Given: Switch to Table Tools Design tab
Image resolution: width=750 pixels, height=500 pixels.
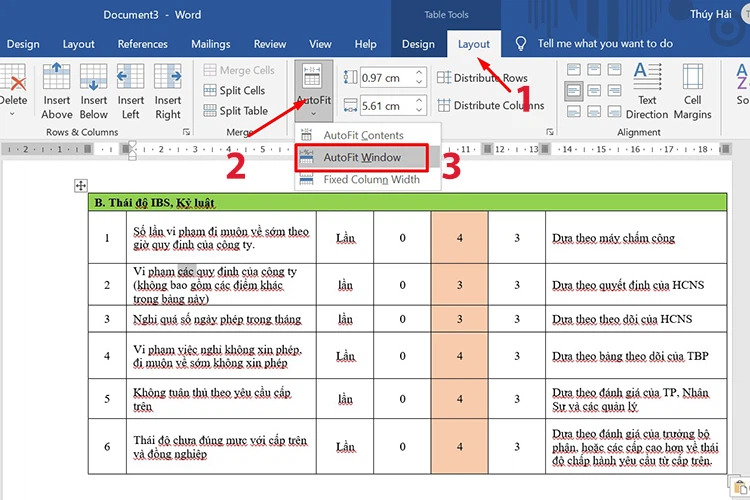Looking at the screenshot, I should (418, 44).
